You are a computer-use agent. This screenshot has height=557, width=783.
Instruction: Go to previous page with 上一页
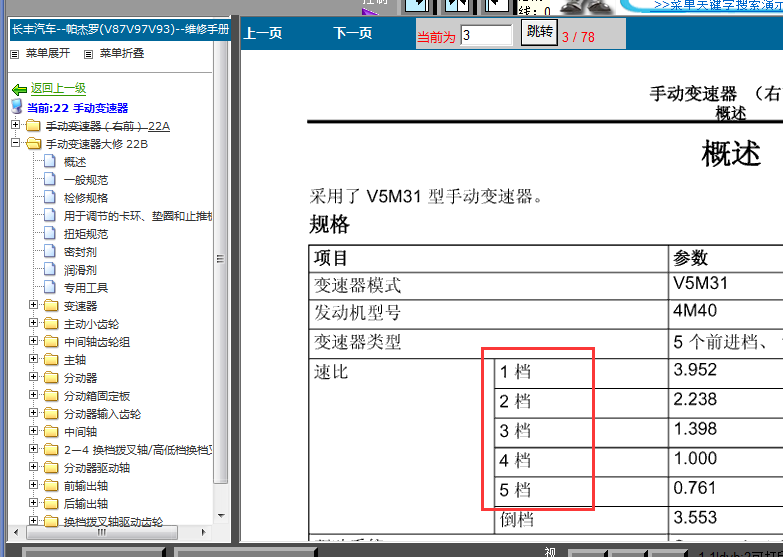pyautogui.click(x=263, y=33)
